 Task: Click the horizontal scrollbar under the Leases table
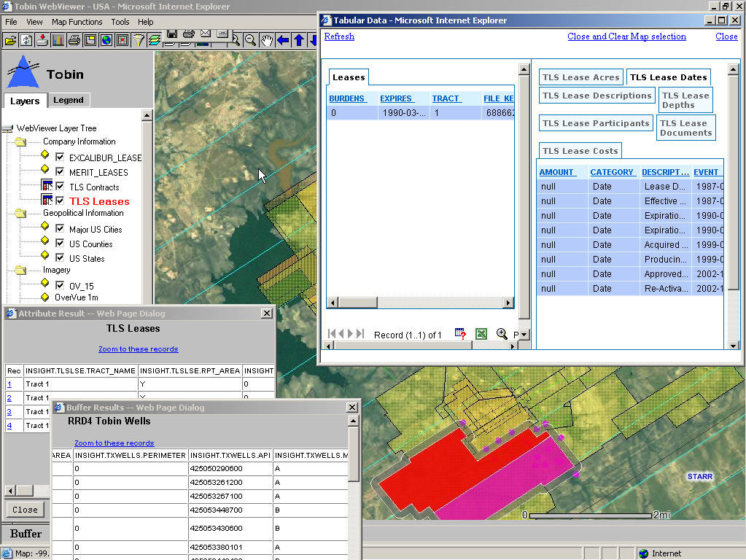[x=420, y=301]
